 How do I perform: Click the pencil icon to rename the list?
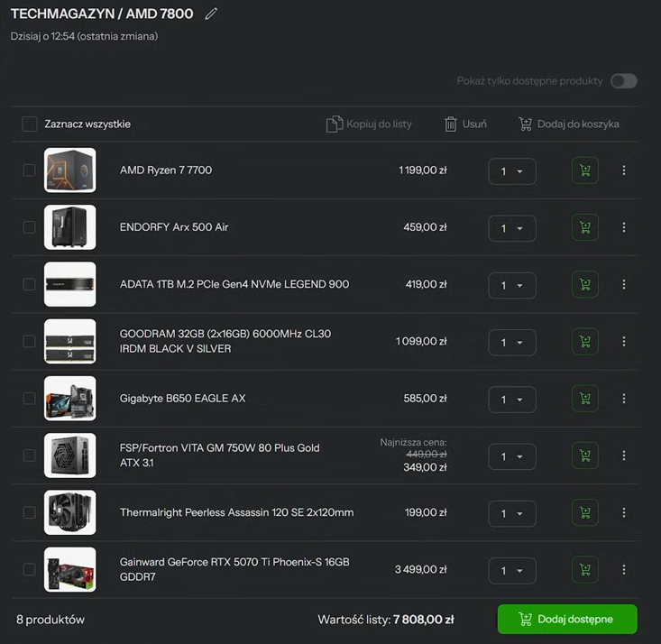[211, 14]
